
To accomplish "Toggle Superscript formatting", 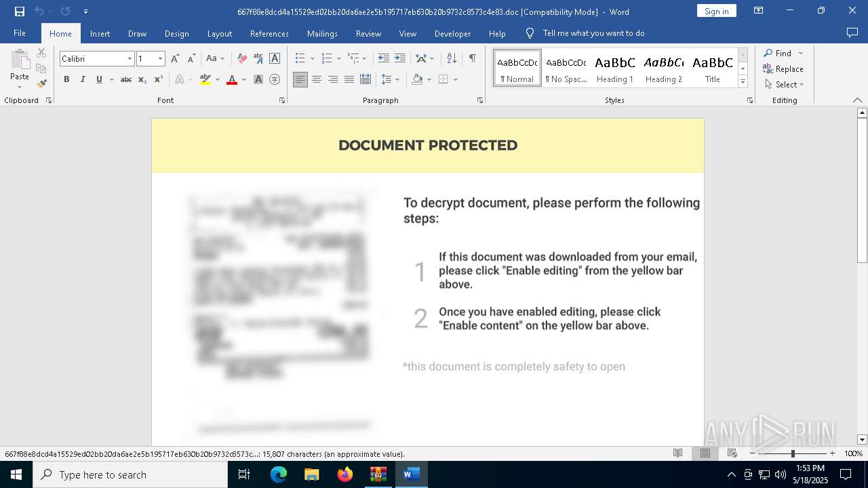I will 158,79.
